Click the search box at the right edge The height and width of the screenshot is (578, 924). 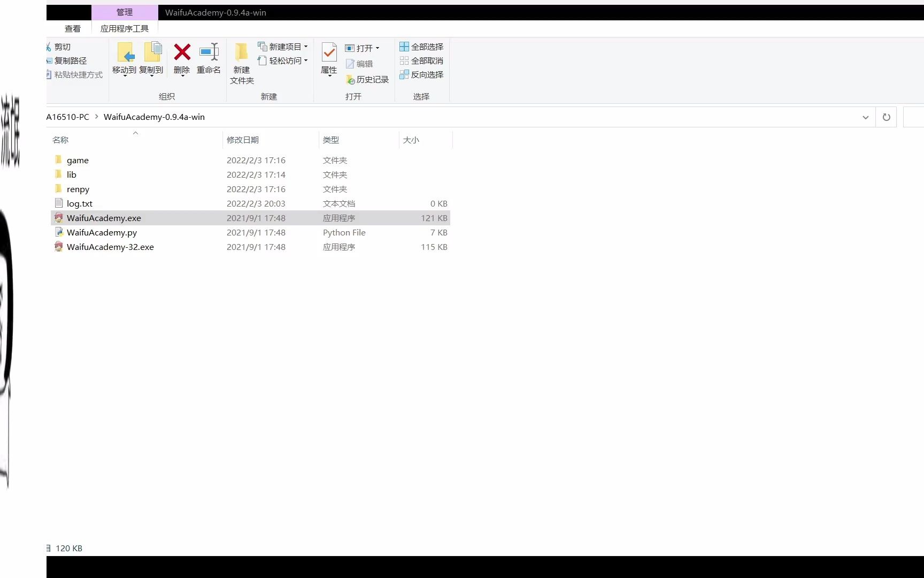913,117
